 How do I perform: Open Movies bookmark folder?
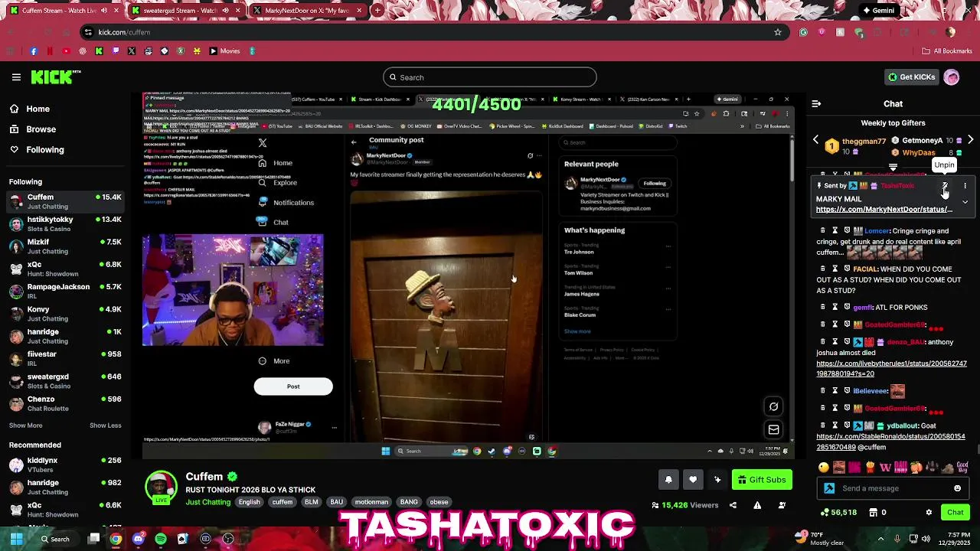[x=224, y=51]
